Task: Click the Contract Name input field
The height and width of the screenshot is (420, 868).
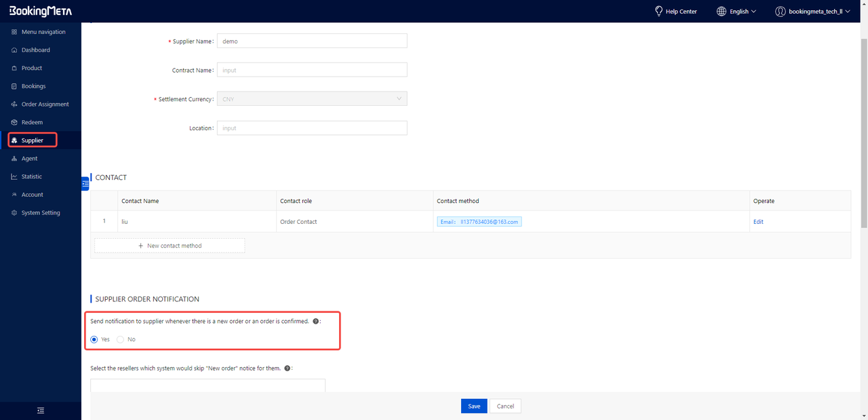Action: 312,70
